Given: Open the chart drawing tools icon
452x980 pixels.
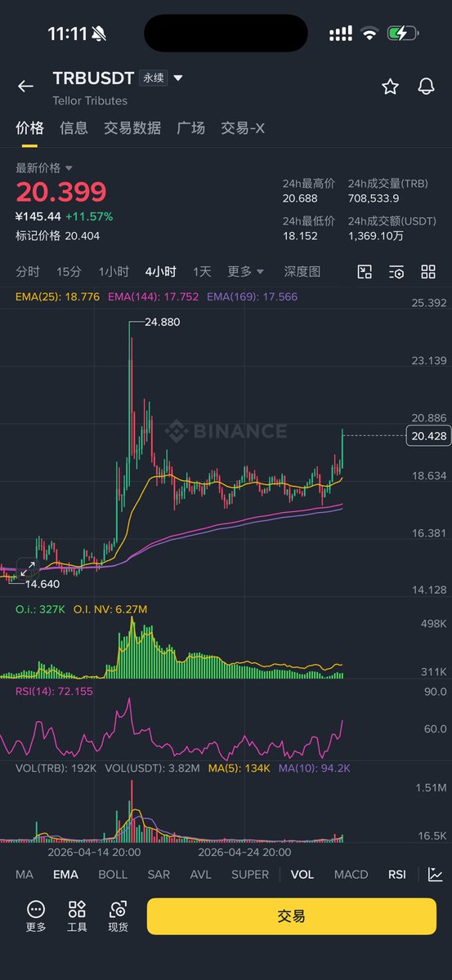Looking at the screenshot, I should 365,272.
